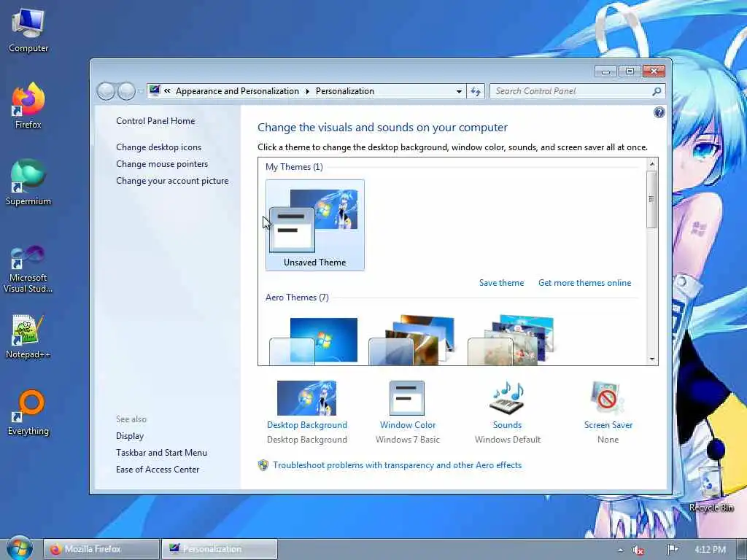Click the theme list scroll up arrow
The image size is (747, 560).
point(652,164)
